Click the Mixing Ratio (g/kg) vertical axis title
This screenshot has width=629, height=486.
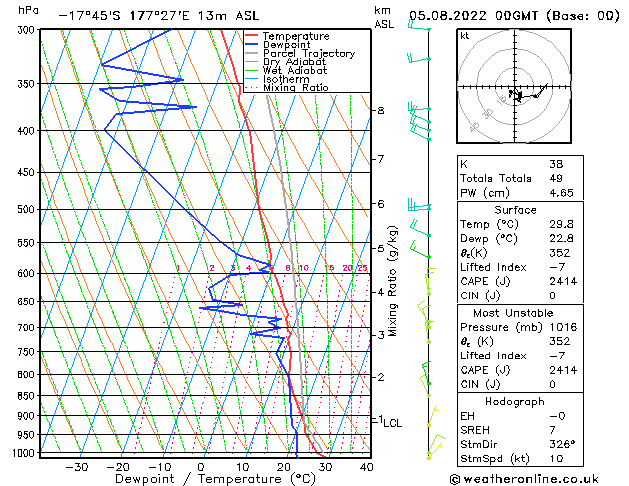tap(393, 281)
